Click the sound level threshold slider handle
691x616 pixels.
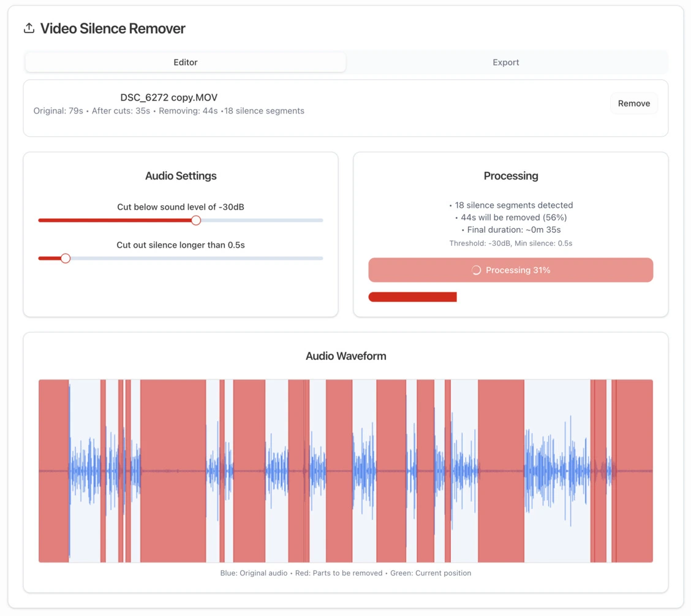click(196, 220)
